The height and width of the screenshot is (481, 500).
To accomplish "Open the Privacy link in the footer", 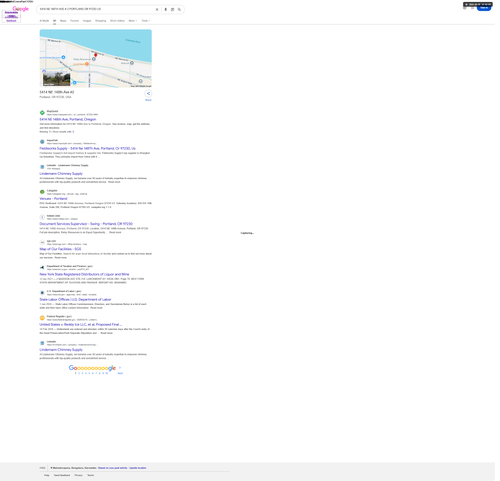I will coord(79,475).
